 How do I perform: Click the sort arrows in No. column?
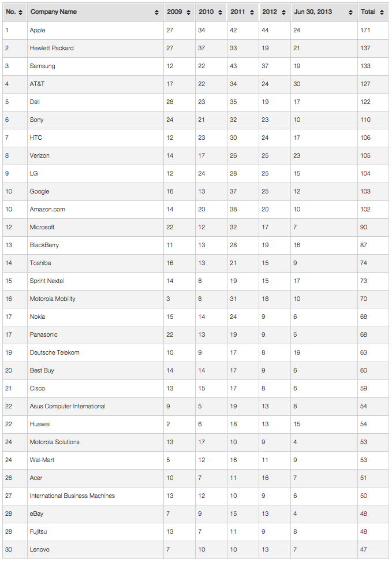tap(21, 12)
